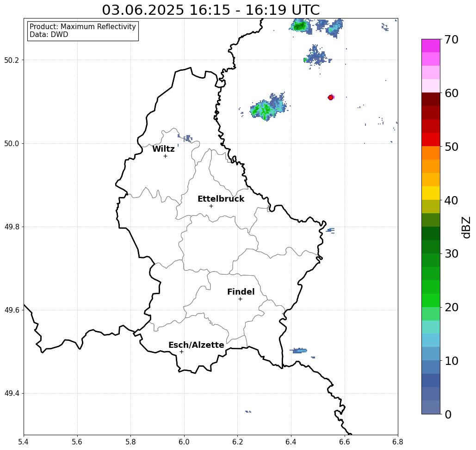Image resolution: width=476 pixels, height=450 pixels.
Task: Click the "50" colorbar tick label
Action: click(451, 147)
